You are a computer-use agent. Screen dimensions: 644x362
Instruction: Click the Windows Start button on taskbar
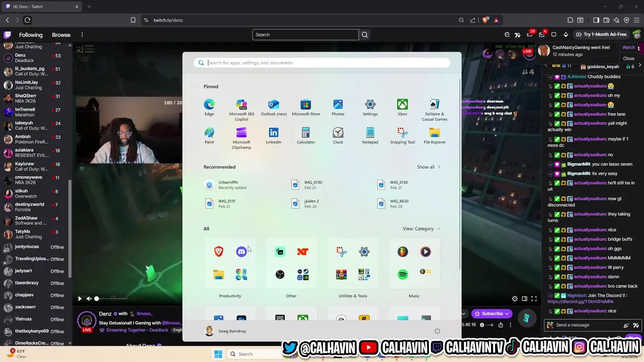click(218, 354)
